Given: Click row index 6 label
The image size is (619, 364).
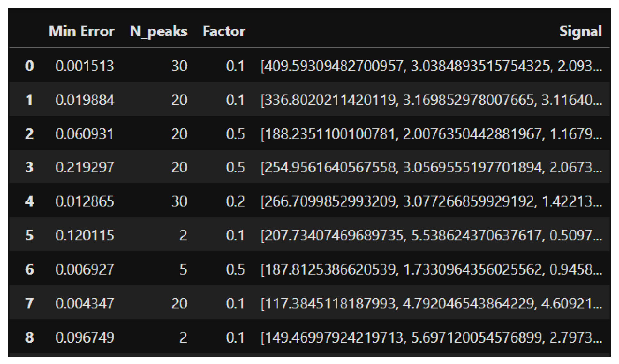Looking at the screenshot, I should [x=29, y=269].
